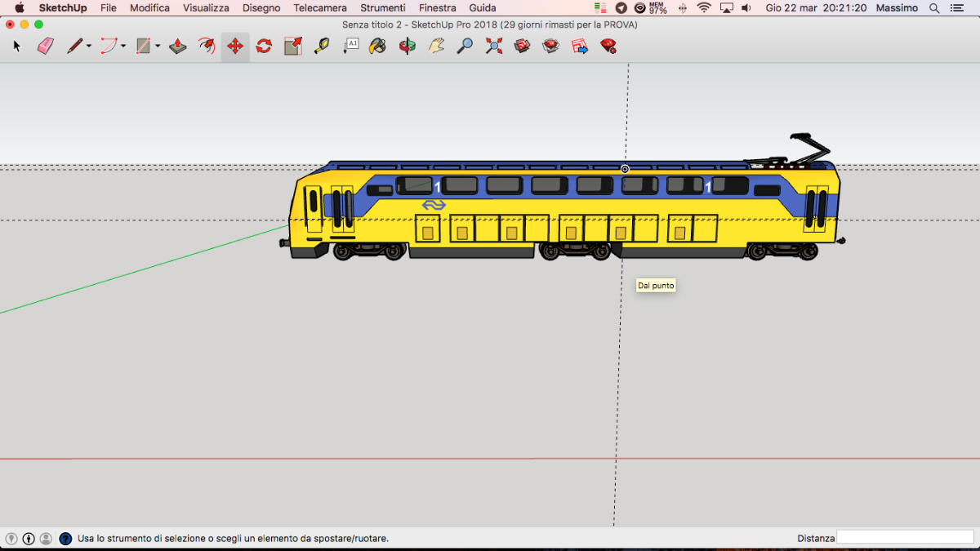
Task: Activate the Orbit camera tool
Action: [407, 47]
